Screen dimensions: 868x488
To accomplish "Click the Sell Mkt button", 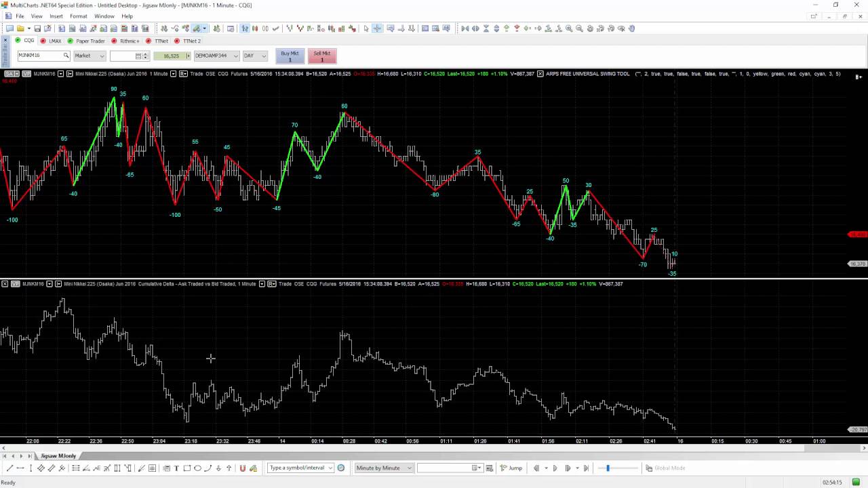I will tap(322, 56).
